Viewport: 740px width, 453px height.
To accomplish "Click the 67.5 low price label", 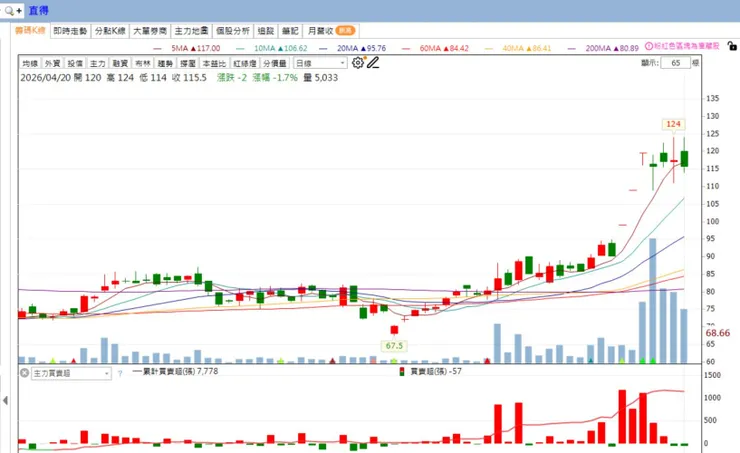I will (394, 346).
